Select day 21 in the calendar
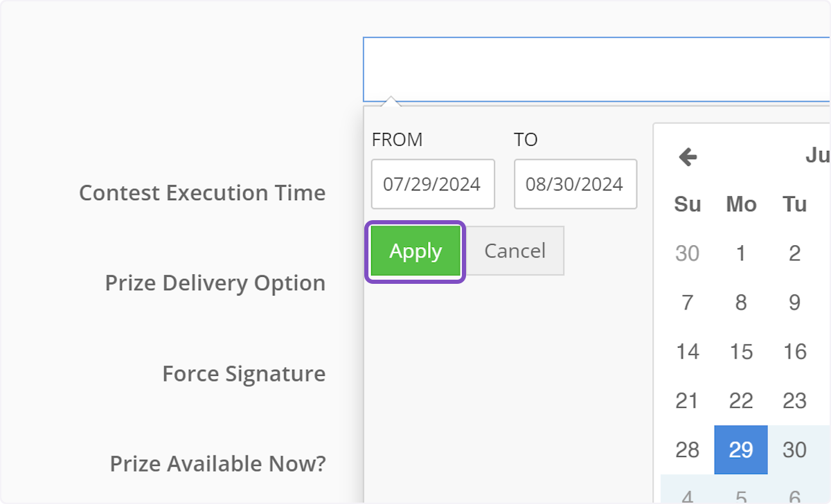This screenshot has height=504, width=831. click(687, 401)
